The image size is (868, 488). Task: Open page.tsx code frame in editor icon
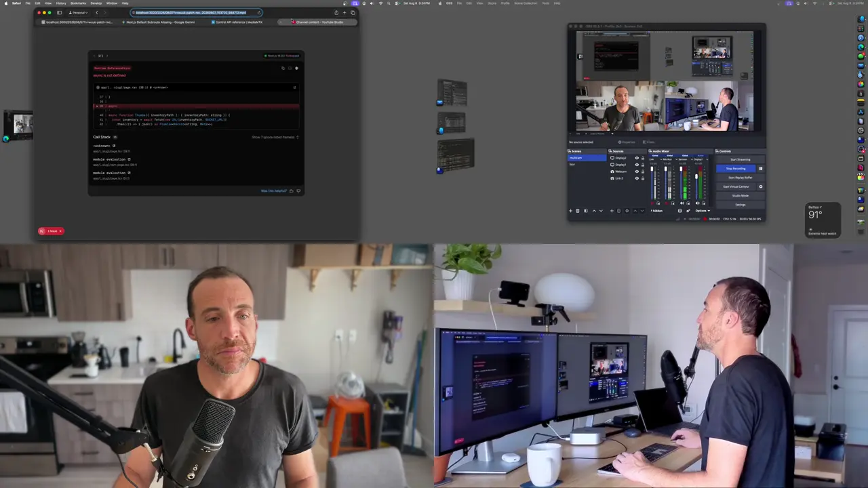pos(294,87)
